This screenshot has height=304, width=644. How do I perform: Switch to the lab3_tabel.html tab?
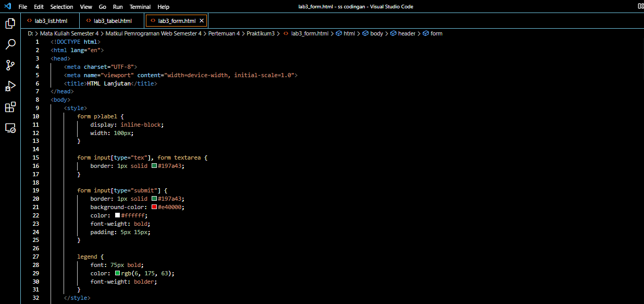click(x=114, y=21)
